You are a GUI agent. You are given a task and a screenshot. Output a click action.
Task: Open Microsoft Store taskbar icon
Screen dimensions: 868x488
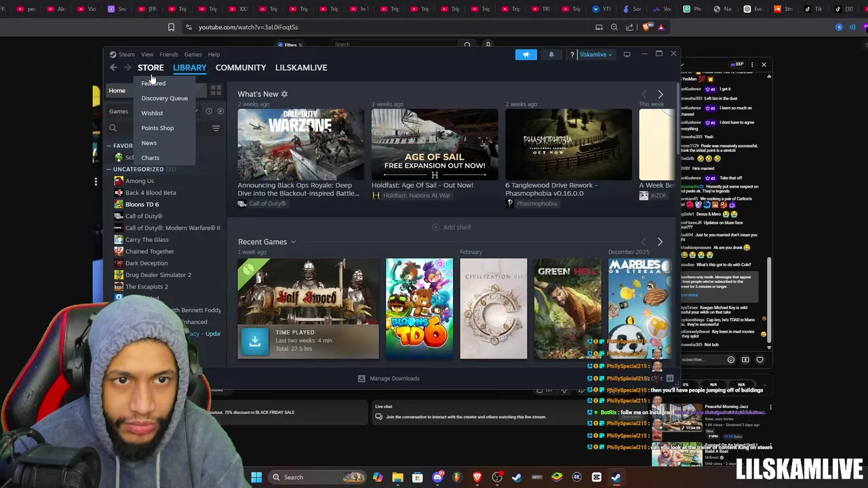click(x=418, y=477)
